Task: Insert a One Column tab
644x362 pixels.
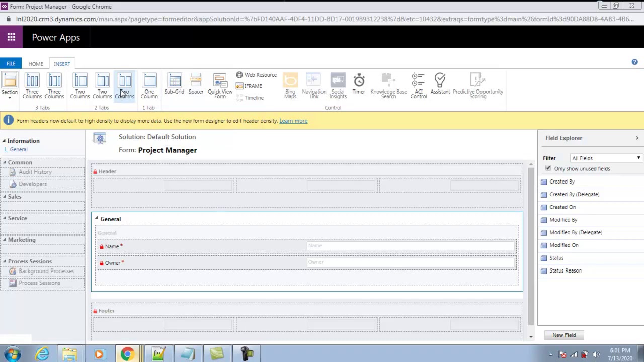Action: point(149,86)
